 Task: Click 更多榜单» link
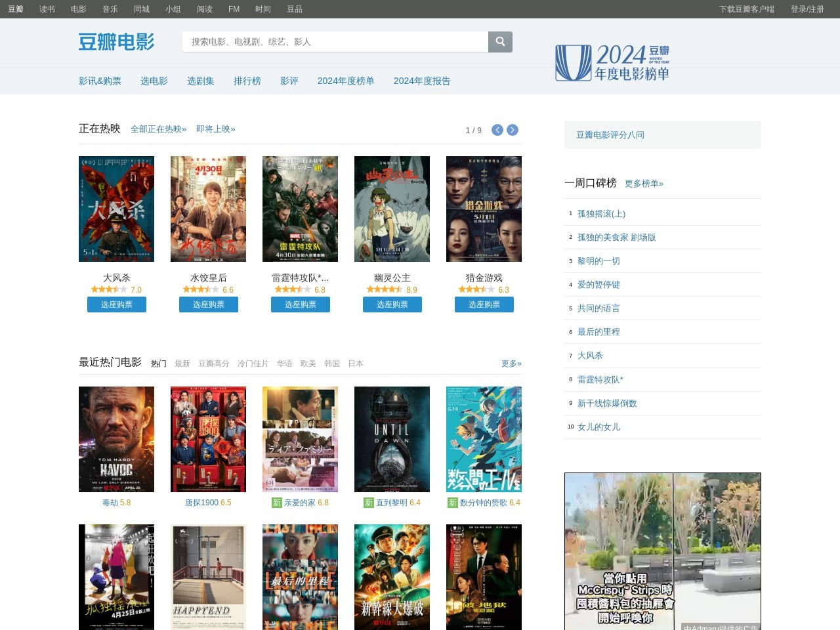[x=644, y=184]
